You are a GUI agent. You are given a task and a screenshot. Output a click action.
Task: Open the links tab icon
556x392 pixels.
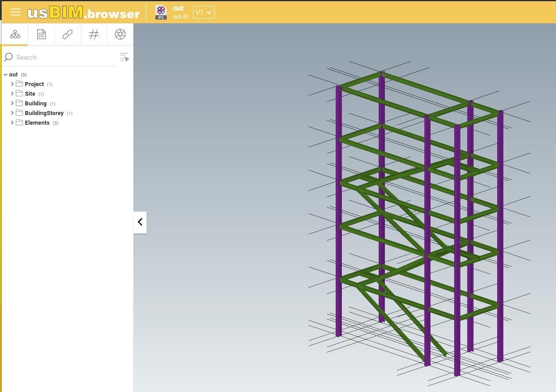tap(68, 35)
